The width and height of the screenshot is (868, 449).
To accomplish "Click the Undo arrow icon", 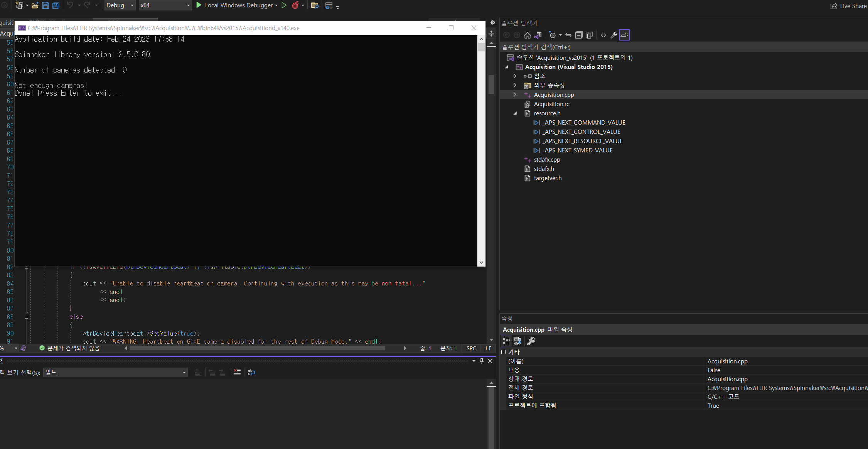I will click(70, 5).
